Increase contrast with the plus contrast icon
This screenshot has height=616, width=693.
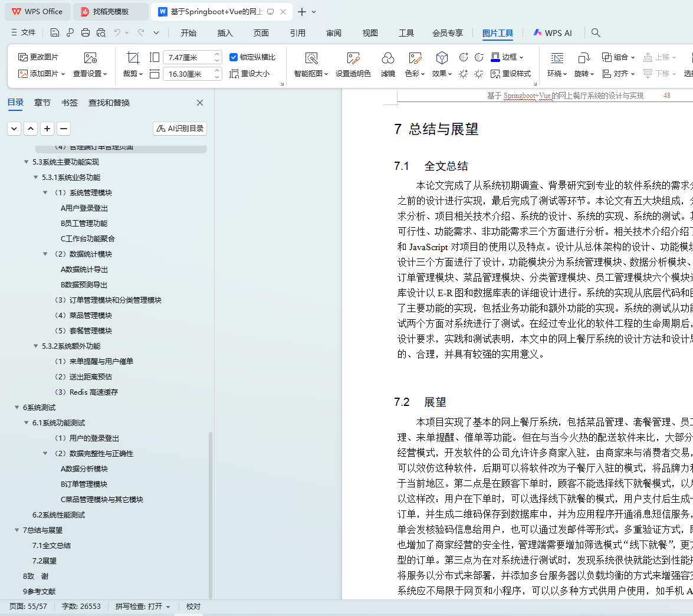click(x=463, y=57)
